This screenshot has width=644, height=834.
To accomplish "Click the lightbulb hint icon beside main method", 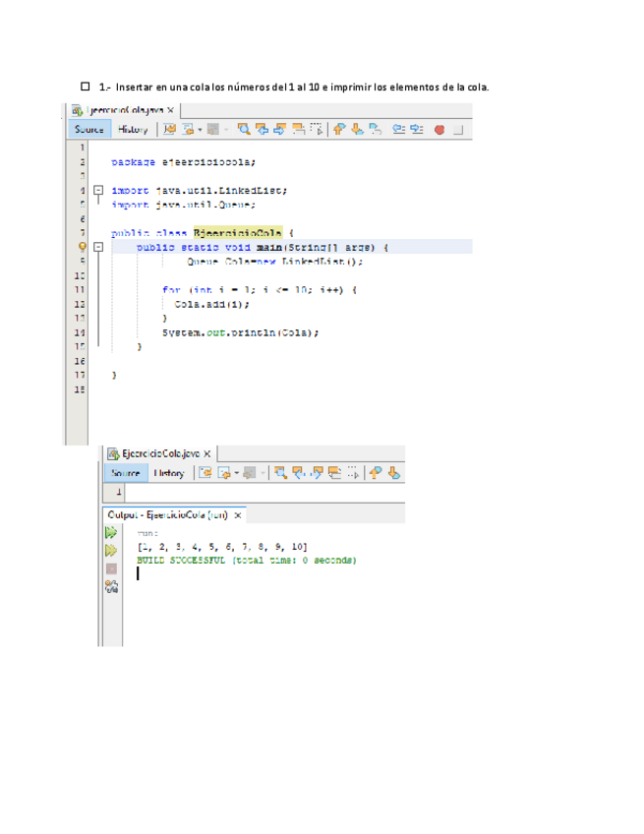I will click(83, 248).
